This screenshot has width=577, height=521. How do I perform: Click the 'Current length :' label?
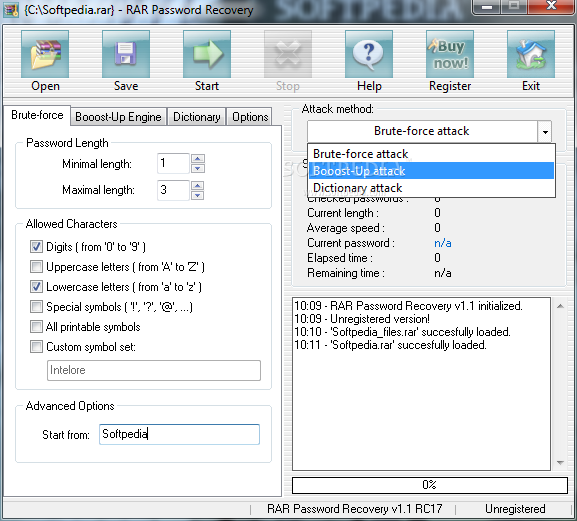[343, 213]
